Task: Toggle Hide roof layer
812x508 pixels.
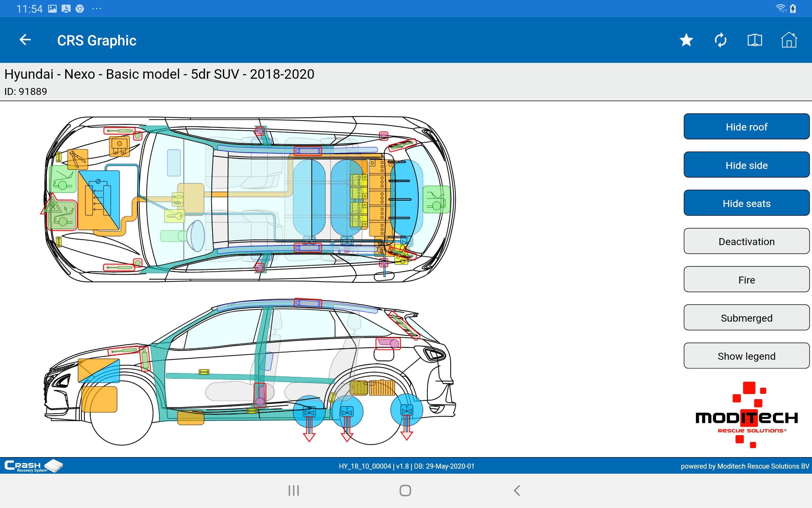Action: (746, 127)
